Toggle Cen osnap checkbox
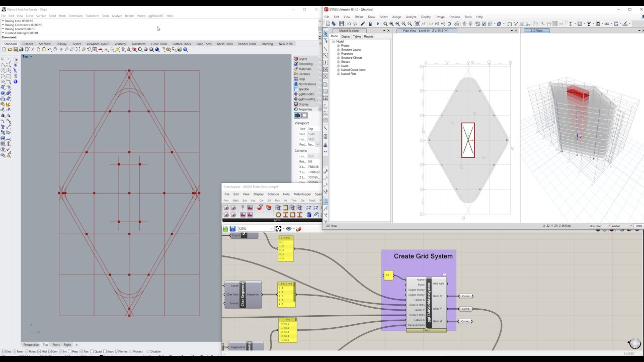The width and height of the screenshot is (644, 362). point(51,351)
